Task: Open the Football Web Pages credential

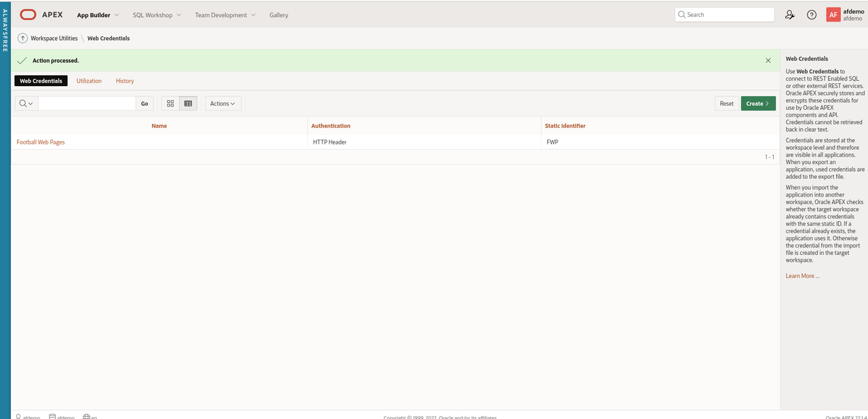Action: 40,142
